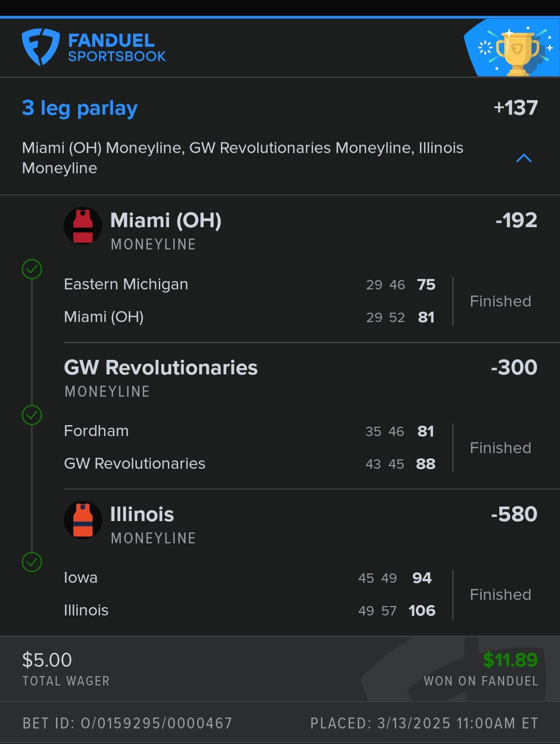This screenshot has height=744, width=560.
Task: Click green checkmark for GW Revolutionaries leg
Action: [x=32, y=415]
